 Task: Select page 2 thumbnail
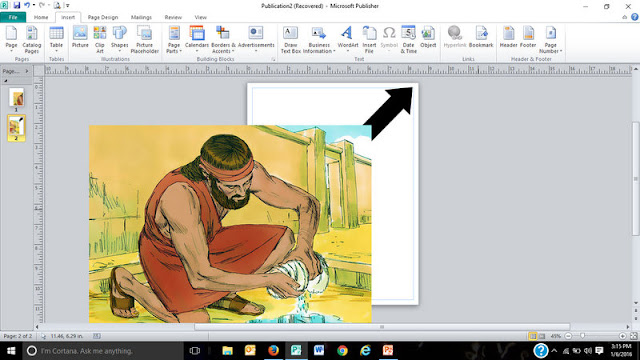pyautogui.click(x=16, y=126)
